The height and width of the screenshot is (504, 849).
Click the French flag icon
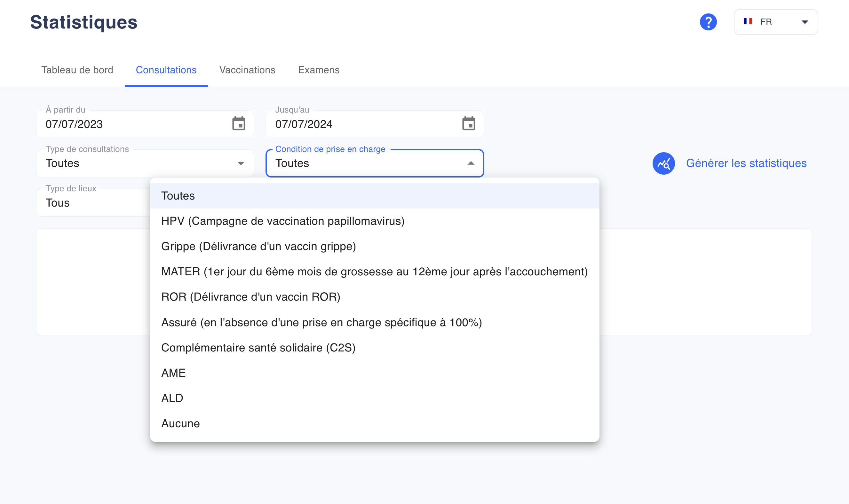click(x=747, y=21)
